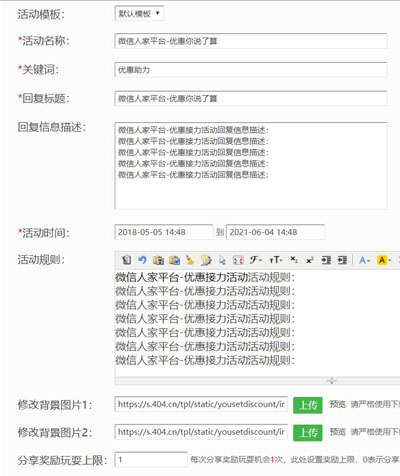This screenshot has width=400, height=476.
Task: Click the 回复信息描述 label text
Action: (x=52, y=127)
